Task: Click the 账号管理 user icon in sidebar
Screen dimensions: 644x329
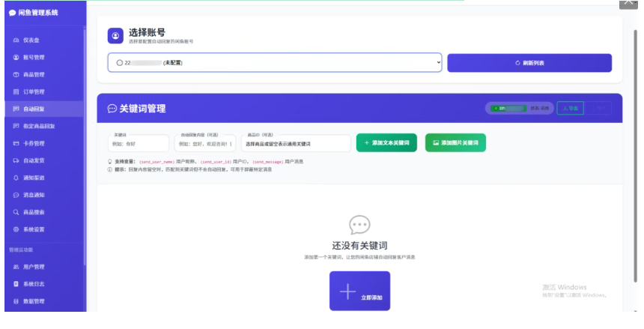Action: (x=16, y=58)
